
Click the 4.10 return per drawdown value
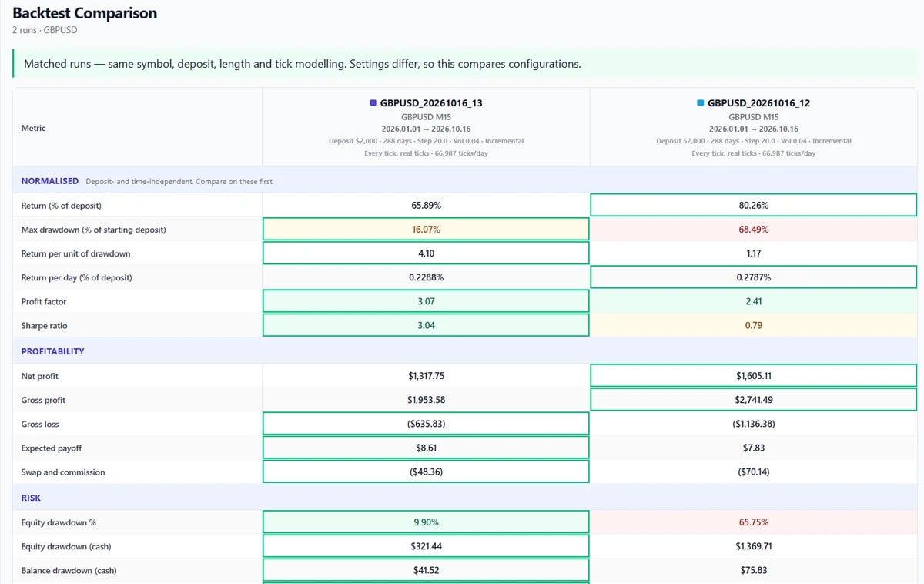click(426, 253)
